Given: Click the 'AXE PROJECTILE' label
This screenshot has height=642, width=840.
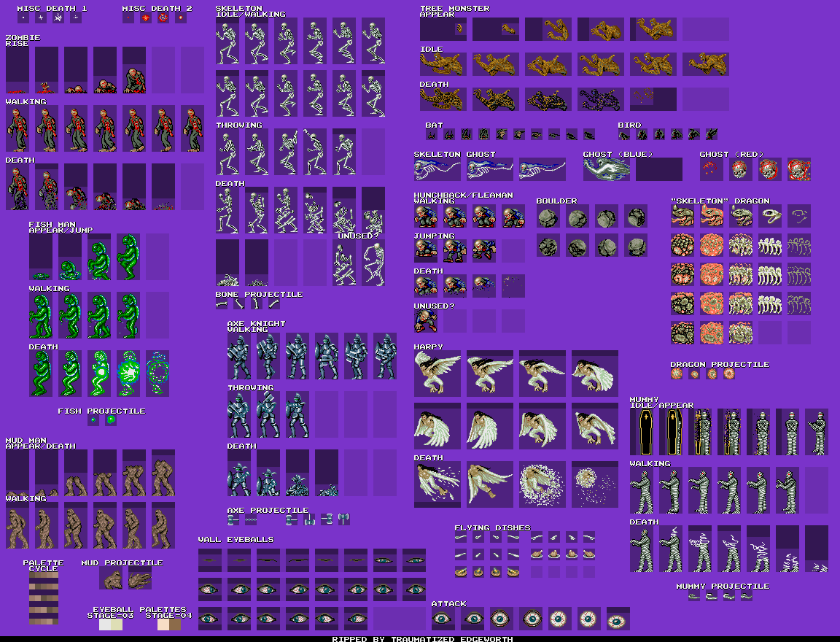Looking at the screenshot, I should point(268,510).
